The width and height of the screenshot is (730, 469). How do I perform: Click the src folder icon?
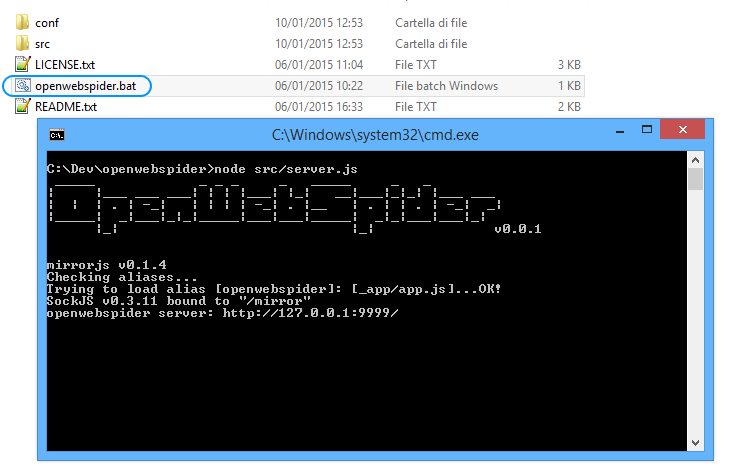24,44
